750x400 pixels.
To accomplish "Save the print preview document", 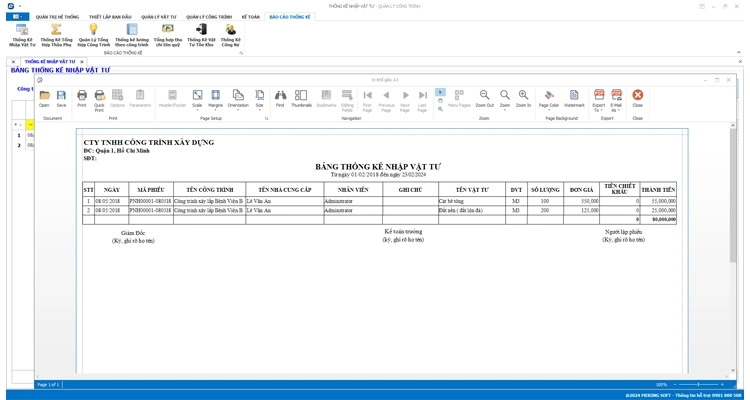I will click(x=61, y=97).
